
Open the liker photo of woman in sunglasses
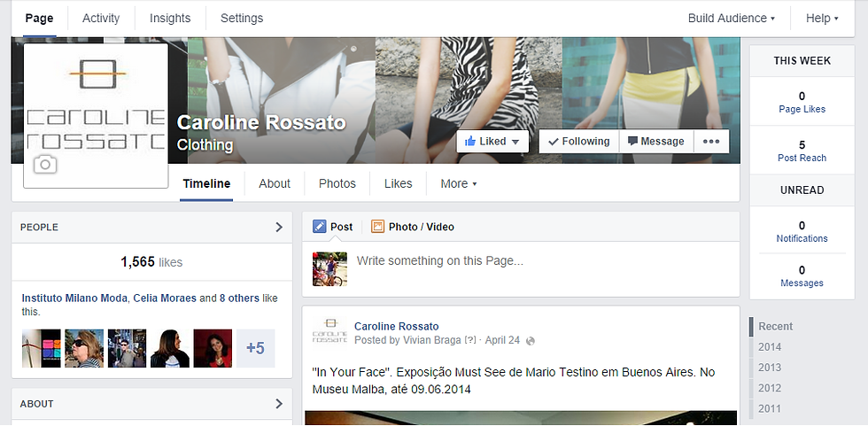(84, 349)
